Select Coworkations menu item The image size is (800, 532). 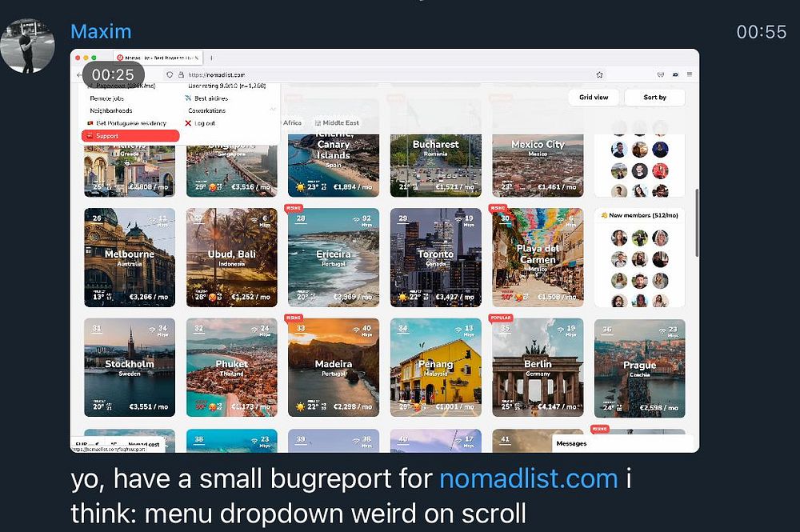[x=206, y=110]
